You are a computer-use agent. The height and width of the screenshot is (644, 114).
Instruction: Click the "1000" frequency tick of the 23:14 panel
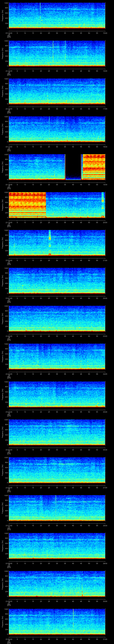[6, 3]
